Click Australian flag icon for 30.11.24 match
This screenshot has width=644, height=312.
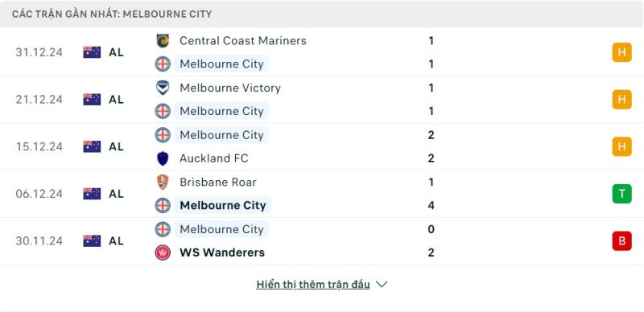pos(92,241)
